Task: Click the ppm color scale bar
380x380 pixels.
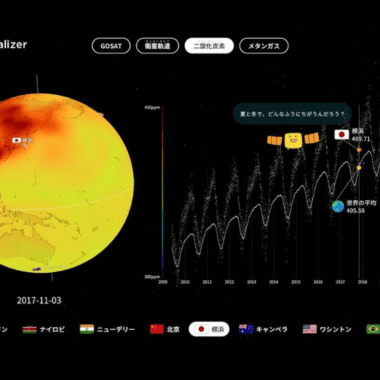Action: 162,192
